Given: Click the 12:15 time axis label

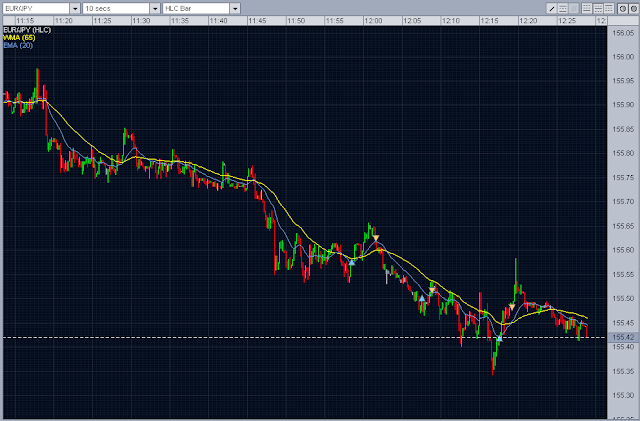Looking at the screenshot, I should click(489, 21).
